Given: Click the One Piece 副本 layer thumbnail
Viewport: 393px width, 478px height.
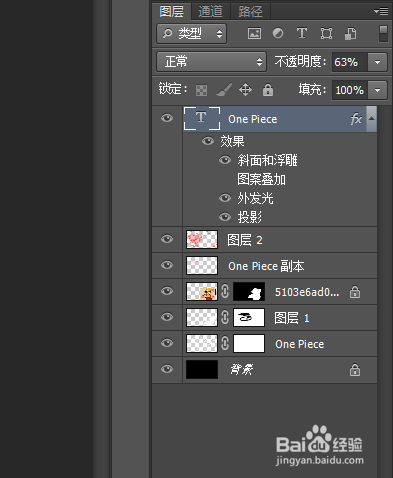Looking at the screenshot, I should pos(202,265).
